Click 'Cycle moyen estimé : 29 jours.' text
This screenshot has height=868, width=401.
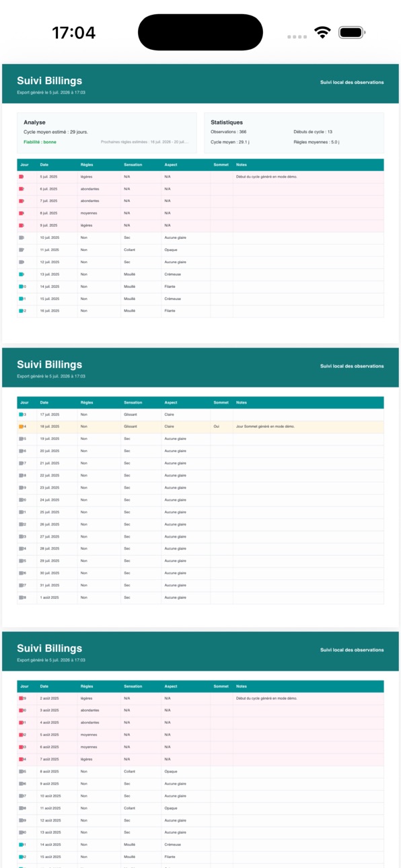click(55, 132)
